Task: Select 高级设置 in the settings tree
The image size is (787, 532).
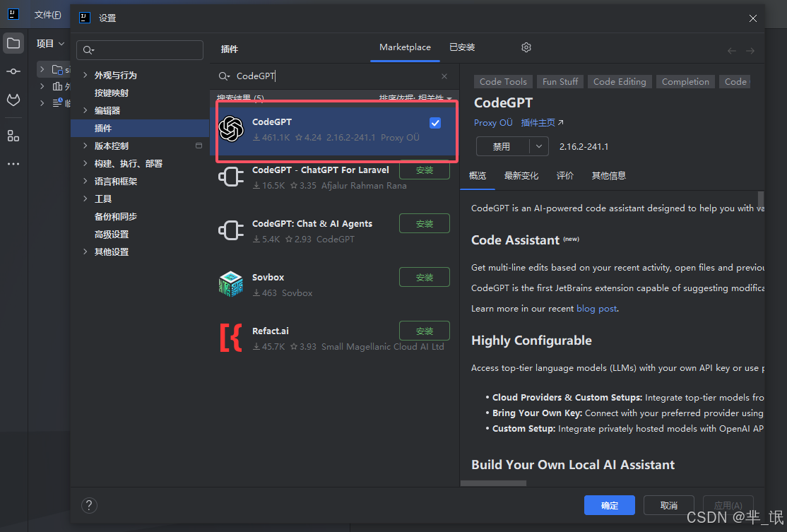Action: 112,235
